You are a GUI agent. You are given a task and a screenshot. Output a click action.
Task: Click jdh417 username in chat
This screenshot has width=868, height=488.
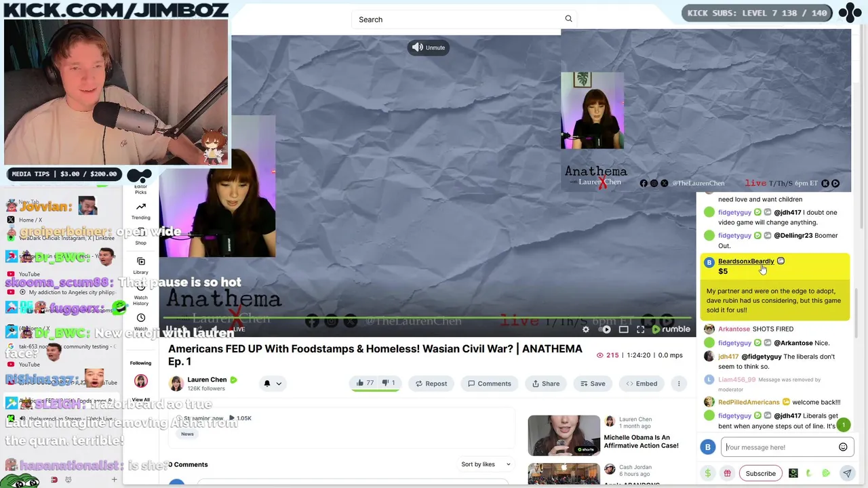728,357
